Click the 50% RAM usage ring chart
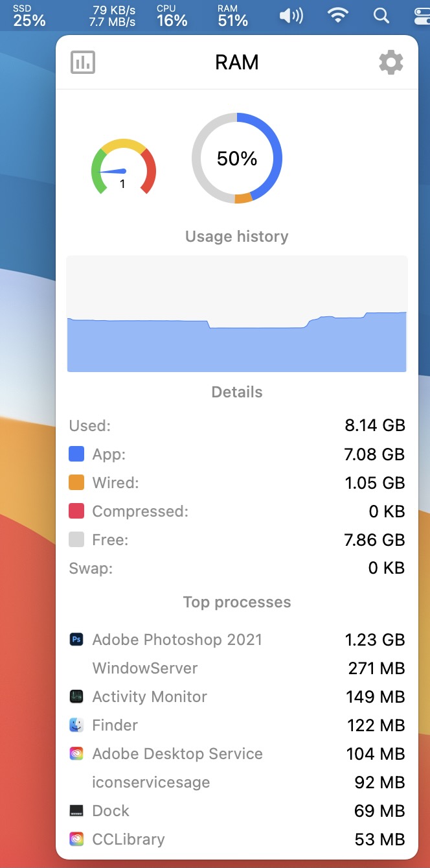 pyautogui.click(x=237, y=158)
